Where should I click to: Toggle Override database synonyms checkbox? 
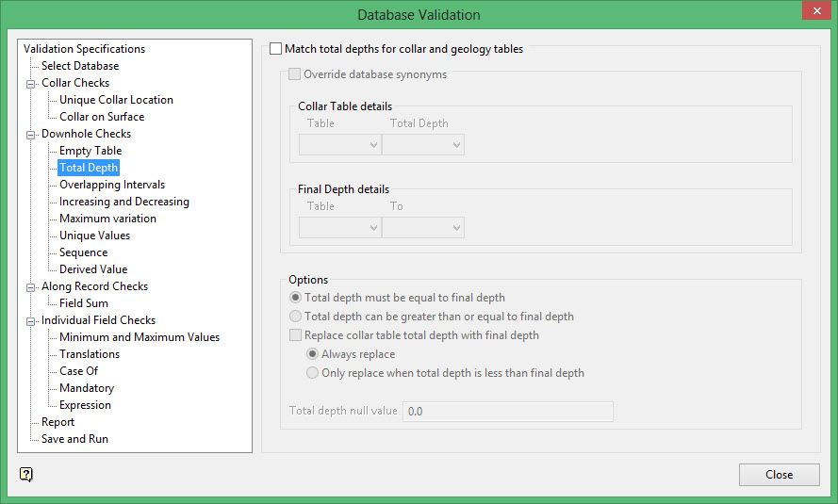coord(295,74)
